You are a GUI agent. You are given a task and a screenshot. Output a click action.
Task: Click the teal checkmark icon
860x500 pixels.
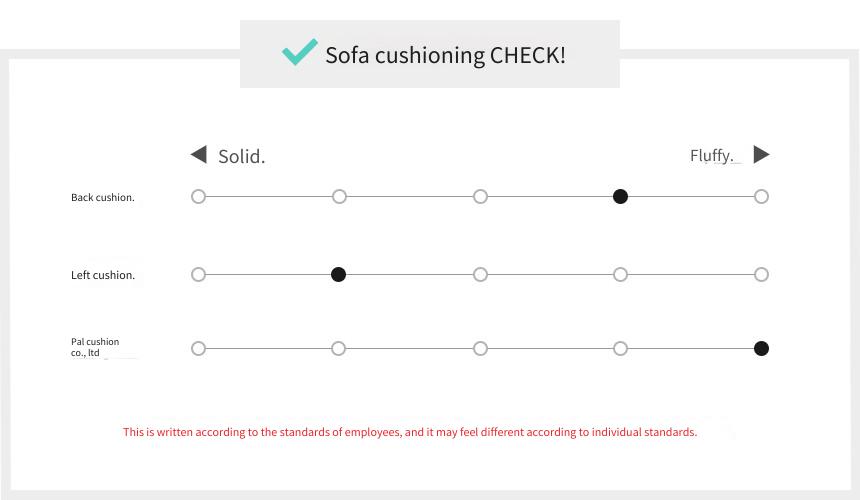click(x=299, y=52)
